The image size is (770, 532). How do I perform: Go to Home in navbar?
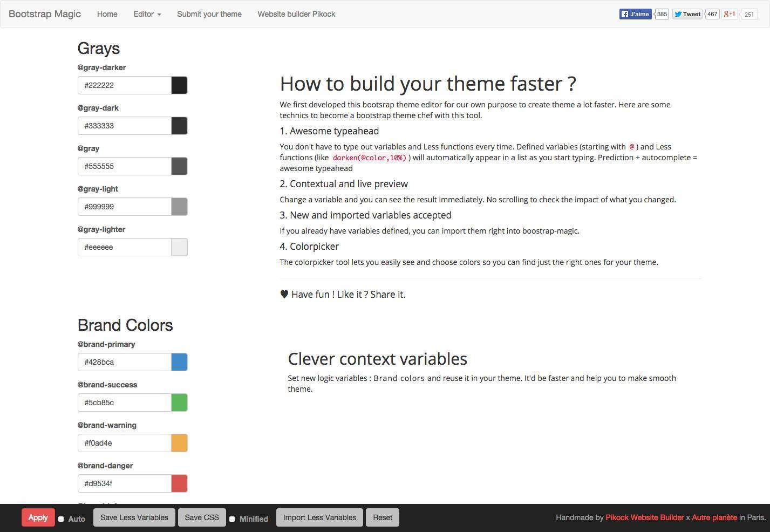[x=107, y=14]
